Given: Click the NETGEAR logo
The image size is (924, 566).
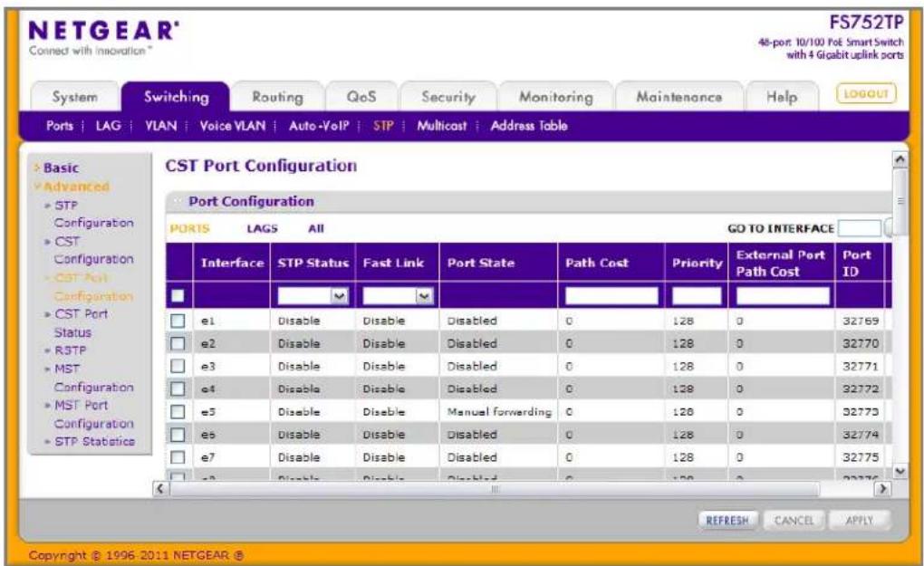Looking at the screenshot, I should coord(103,31).
